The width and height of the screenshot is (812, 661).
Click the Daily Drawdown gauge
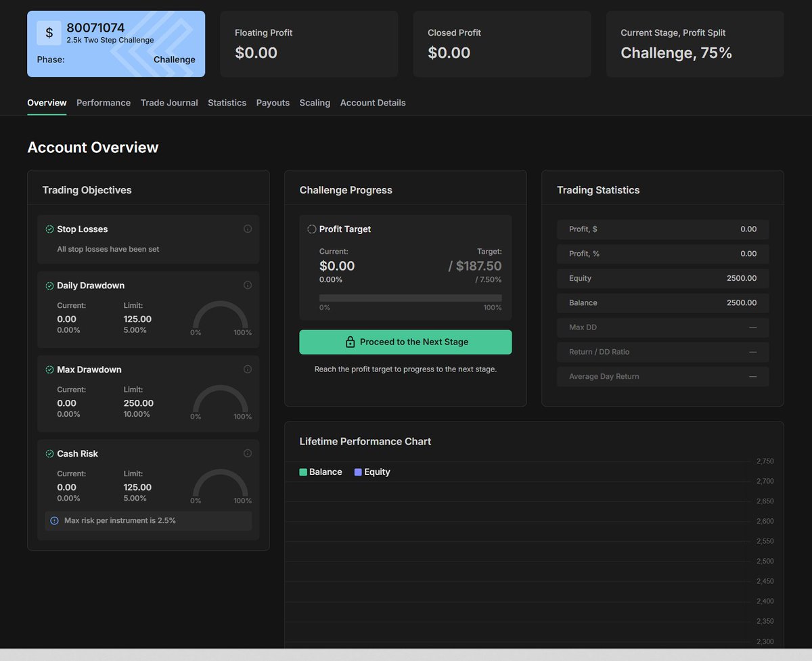pos(221,316)
